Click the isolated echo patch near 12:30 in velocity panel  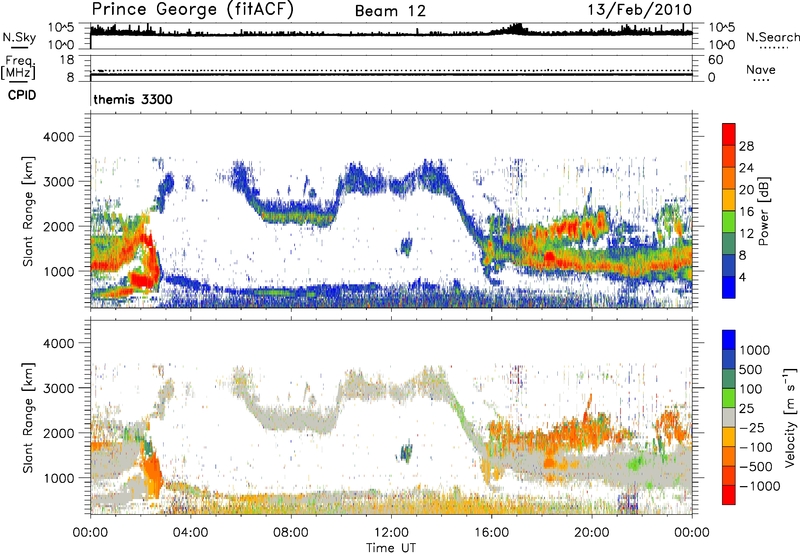pos(406,452)
